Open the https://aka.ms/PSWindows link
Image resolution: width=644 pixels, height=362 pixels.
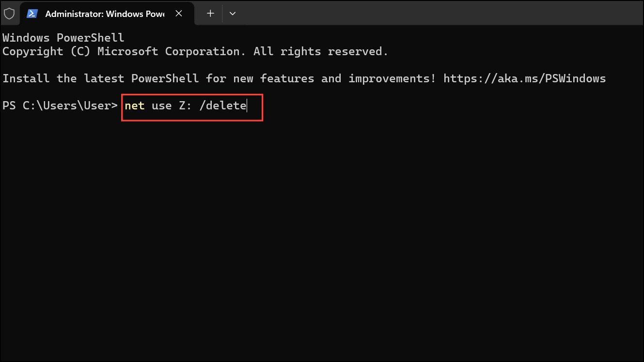pos(524,78)
